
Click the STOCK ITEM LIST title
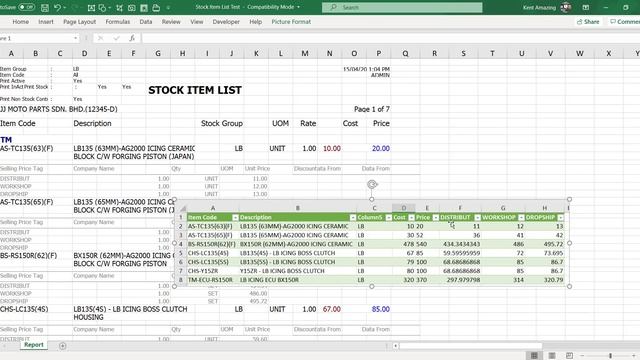tap(195, 90)
